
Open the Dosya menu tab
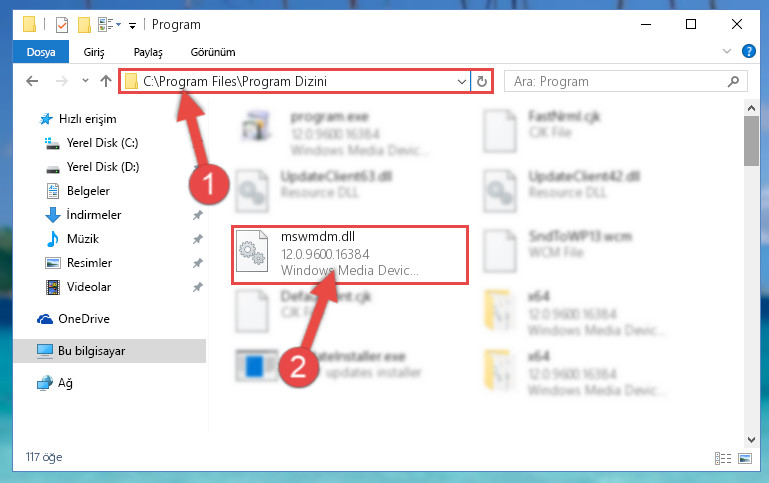41,52
